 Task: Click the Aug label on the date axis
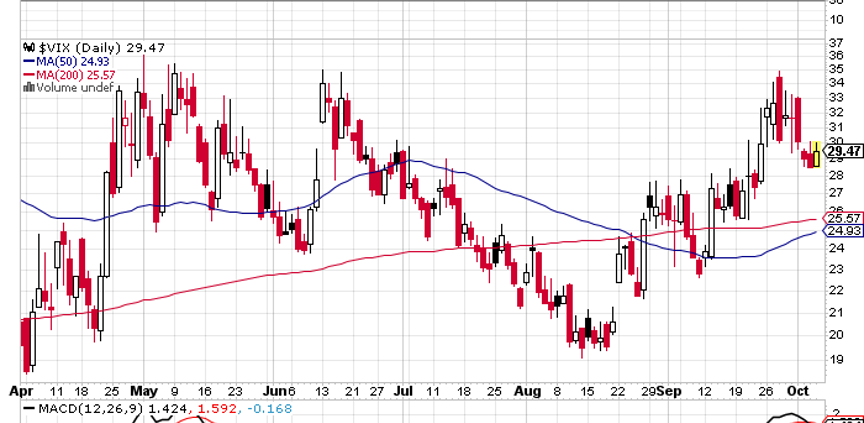524,391
